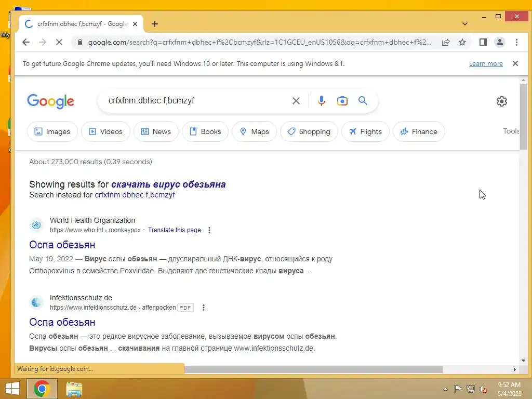Open Google quick settings gear
The width and height of the screenshot is (532, 399).
[501, 101]
